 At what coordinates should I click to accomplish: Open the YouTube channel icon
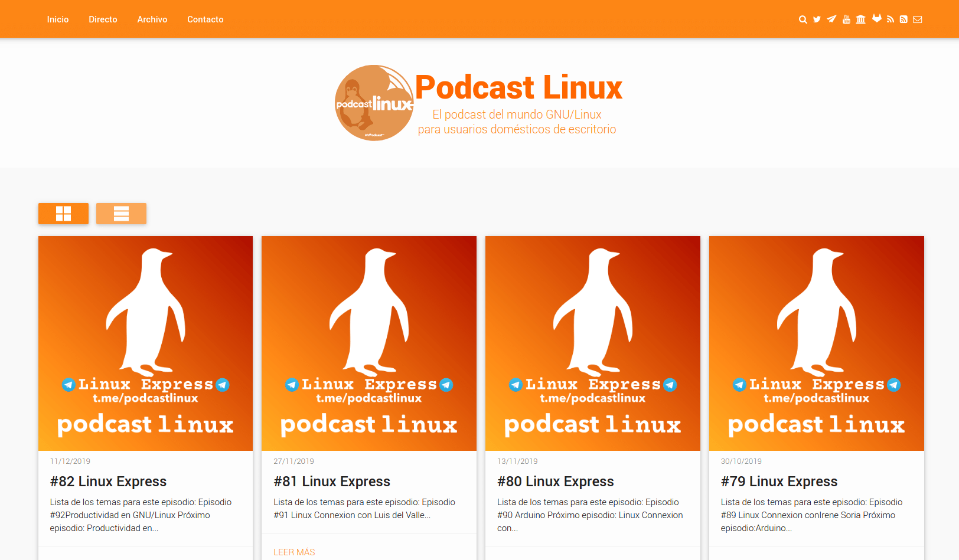846,19
